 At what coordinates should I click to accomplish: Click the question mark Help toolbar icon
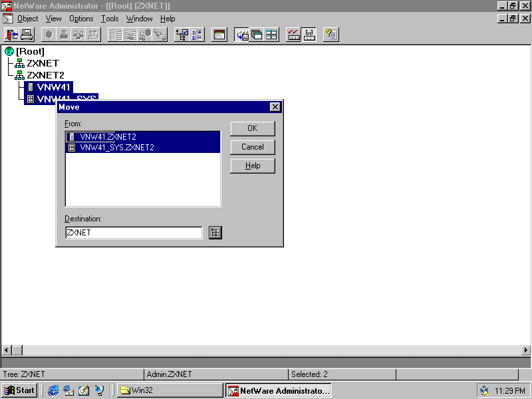click(331, 35)
